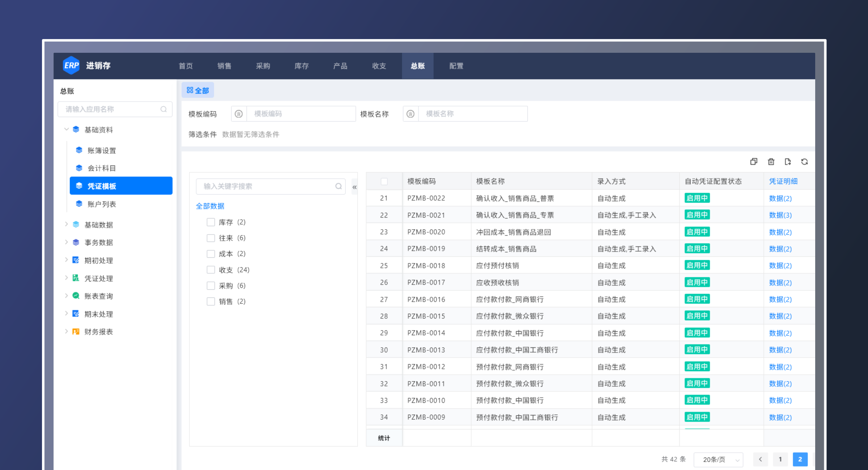Click the export file icon above the table
The height and width of the screenshot is (470, 868).
(x=788, y=162)
